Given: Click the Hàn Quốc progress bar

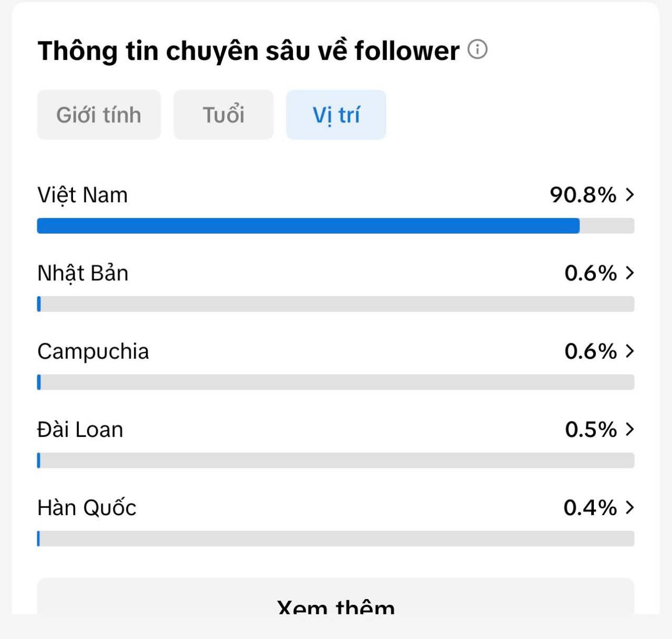Looking at the screenshot, I should click(x=335, y=539).
